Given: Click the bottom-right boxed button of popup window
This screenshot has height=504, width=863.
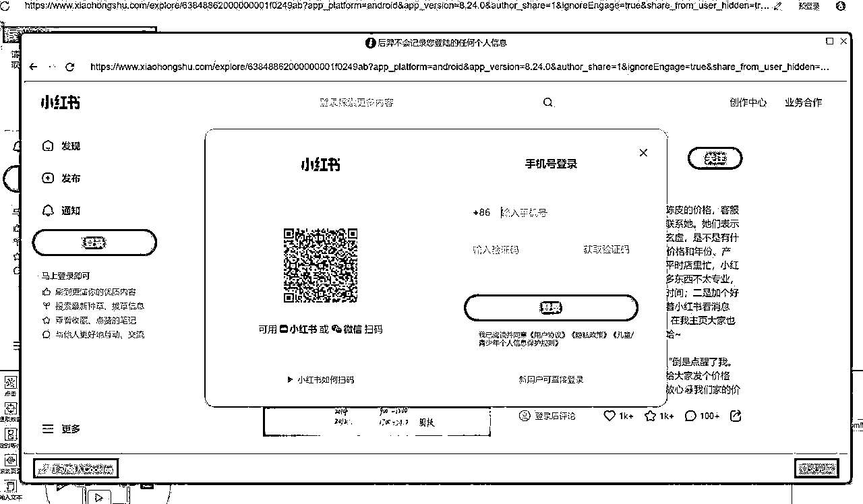Looking at the screenshot, I should click(x=816, y=468).
